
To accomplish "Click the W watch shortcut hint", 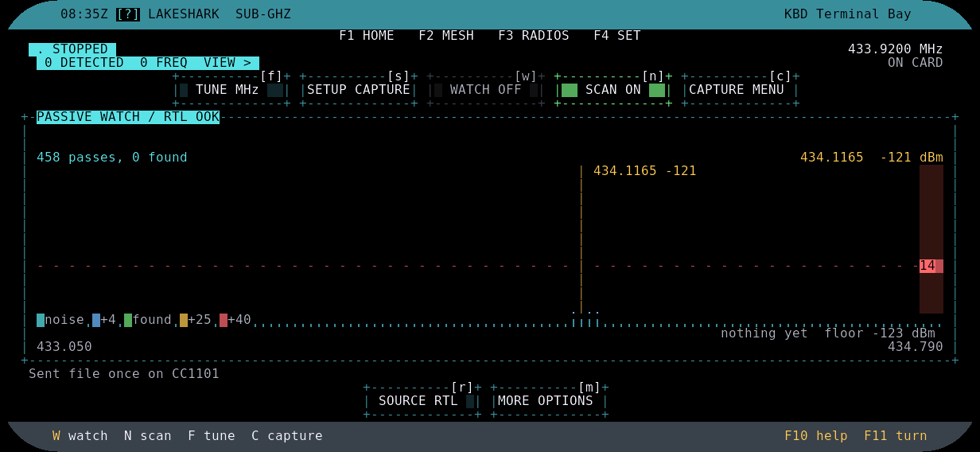I will coord(80,436).
